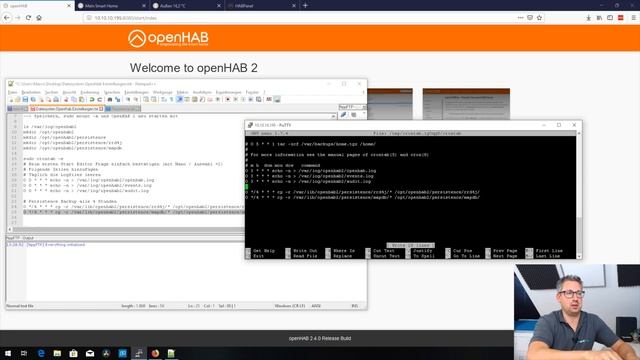The width and height of the screenshot is (640, 360).
Task: Click Notepad++ record macro red icon
Action: (x=228, y=100)
